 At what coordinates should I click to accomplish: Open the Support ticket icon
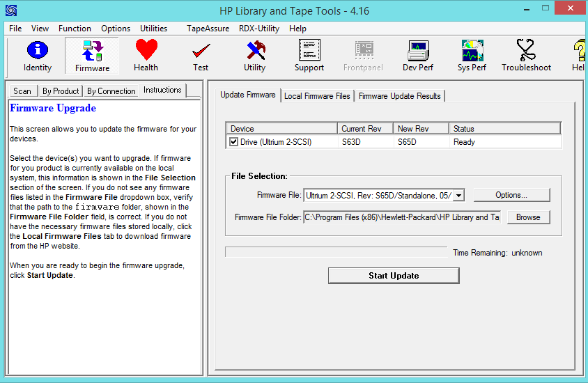coord(309,56)
